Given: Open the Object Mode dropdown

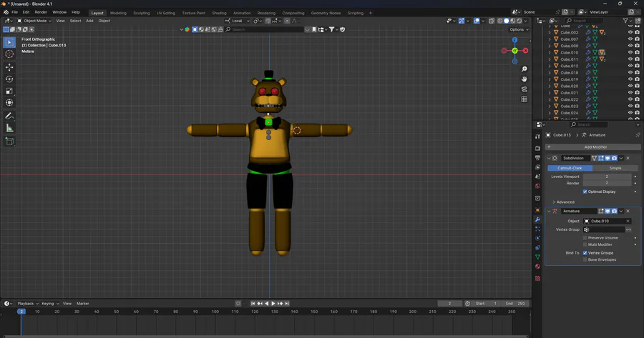Looking at the screenshot, I should [34, 21].
